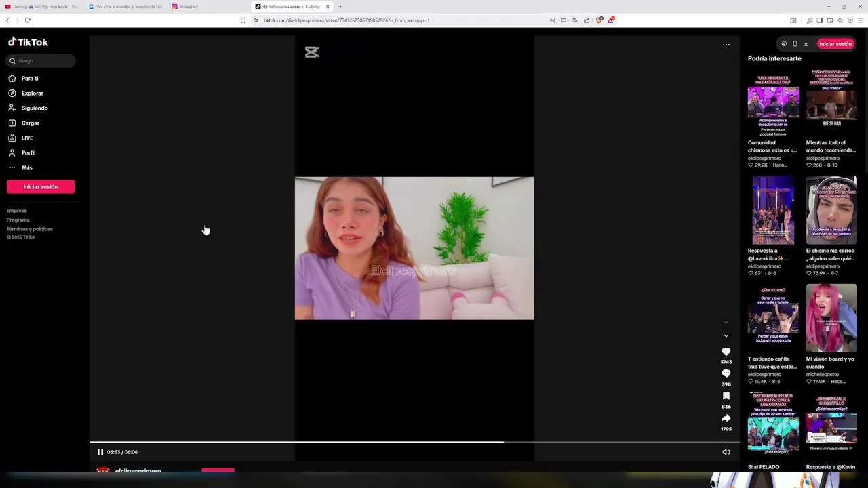
Task: Click the download icon in TikTok header
Action: 806,44
